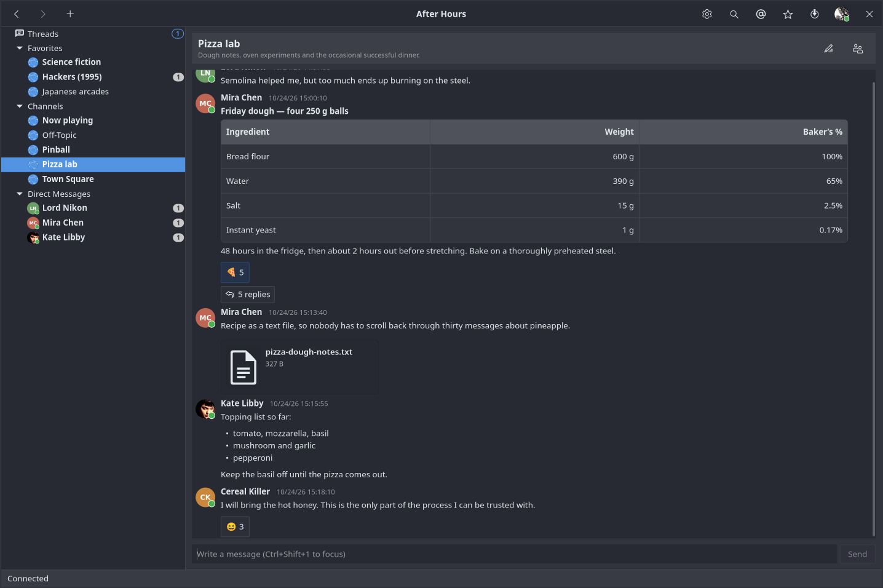Open the Kate Libby direct message
883x588 pixels.
[x=93, y=237]
